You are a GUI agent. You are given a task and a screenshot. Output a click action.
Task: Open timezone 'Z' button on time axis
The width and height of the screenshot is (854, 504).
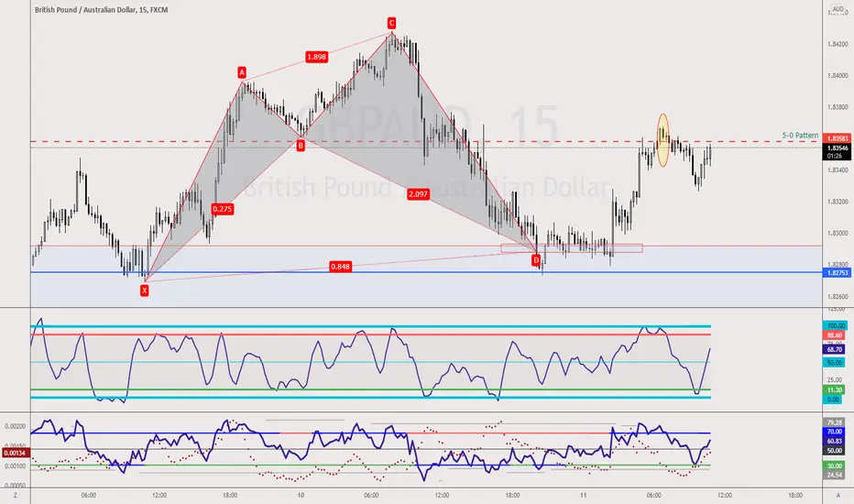coord(16,495)
